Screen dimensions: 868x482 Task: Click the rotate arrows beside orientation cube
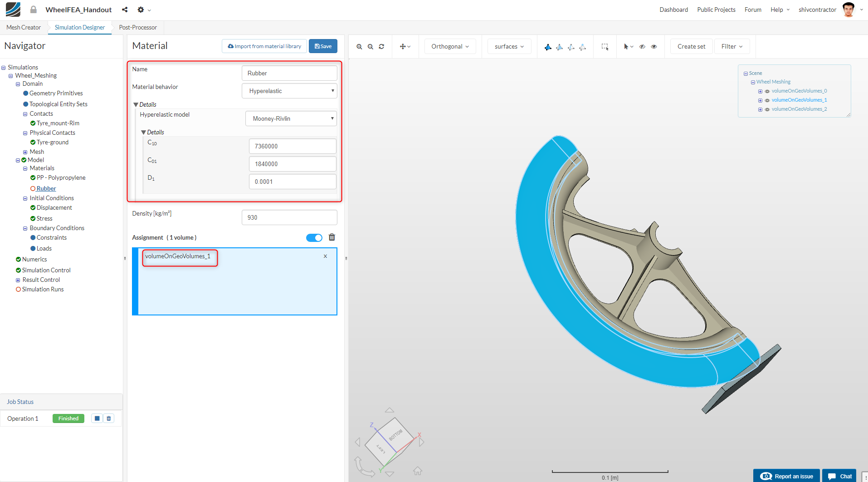click(364, 467)
